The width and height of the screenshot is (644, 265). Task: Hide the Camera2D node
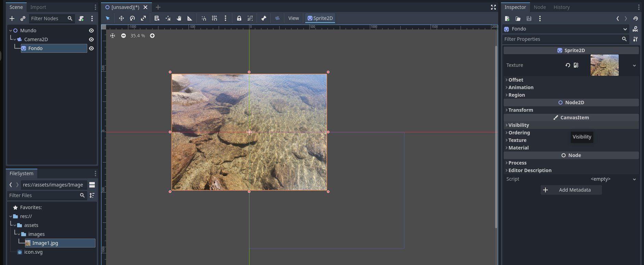tap(91, 39)
